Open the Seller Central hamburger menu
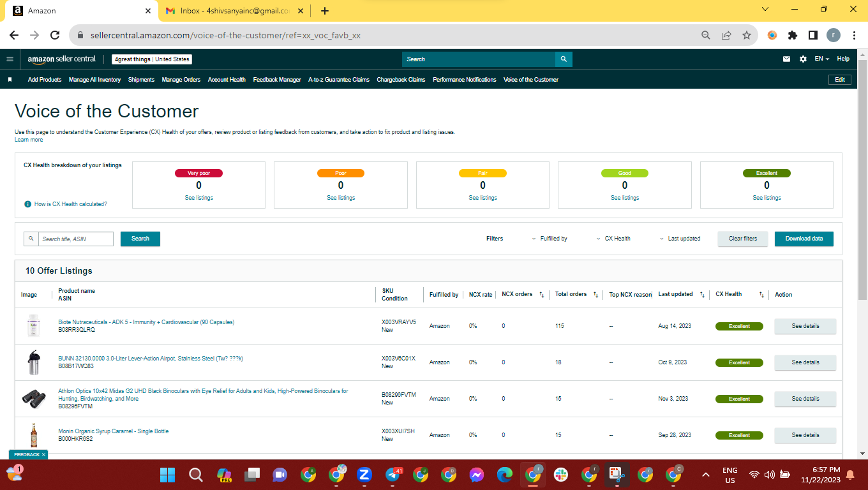The width and height of the screenshot is (868, 490). (x=10, y=59)
